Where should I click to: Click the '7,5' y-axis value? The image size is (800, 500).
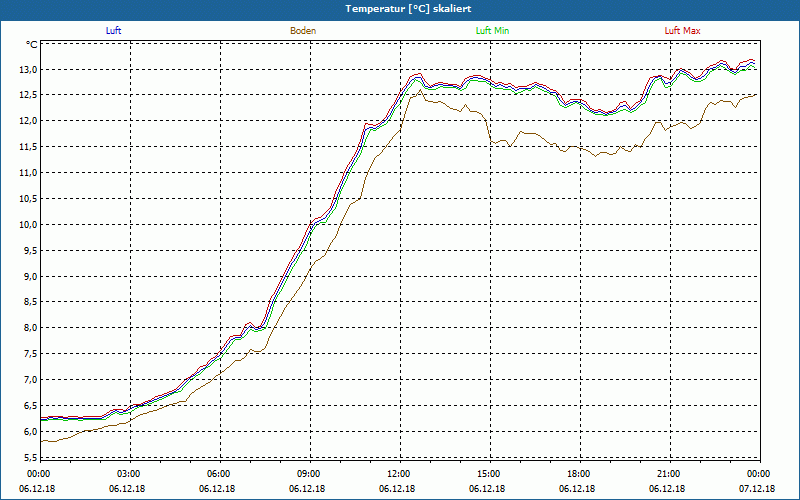pos(30,354)
